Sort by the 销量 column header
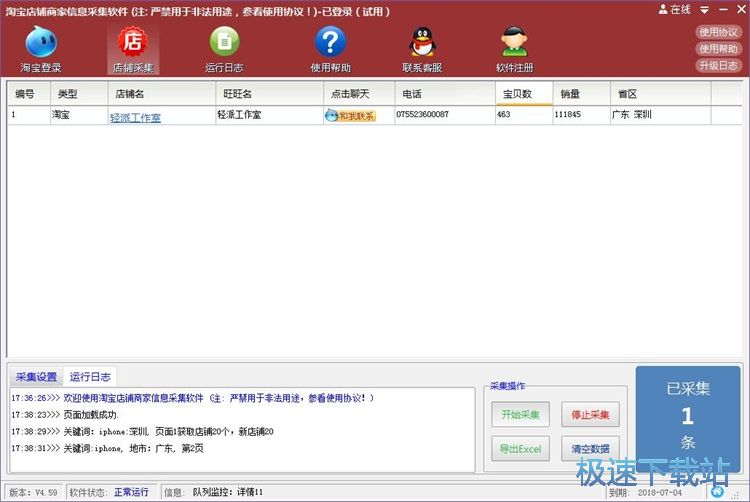Image resolution: width=750 pixels, height=502 pixels. [582, 94]
